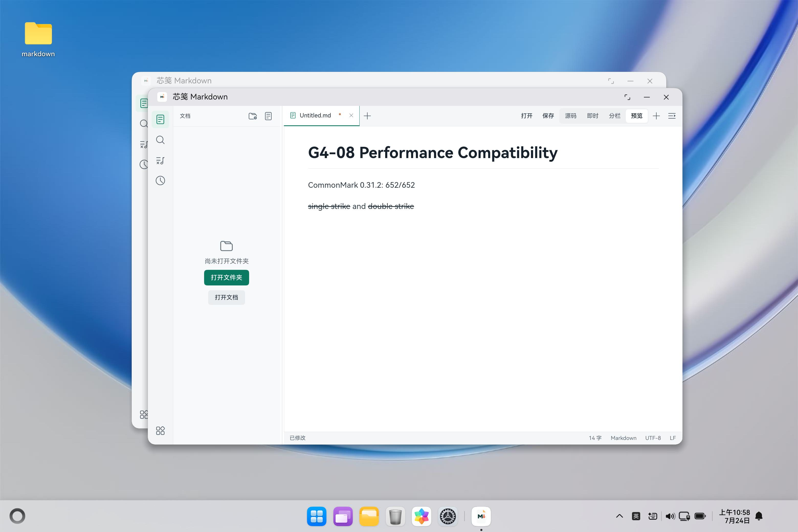Open the extensions grid icon at the sidebar bottom
Image resolution: width=798 pixels, height=532 pixels.
tap(160, 430)
